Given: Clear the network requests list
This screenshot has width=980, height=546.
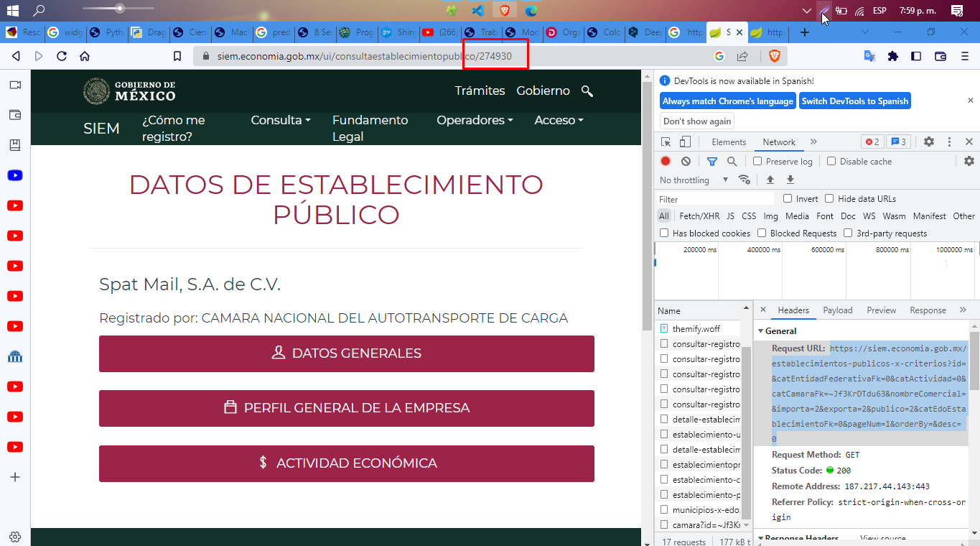Looking at the screenshot, I should point(686,160).
